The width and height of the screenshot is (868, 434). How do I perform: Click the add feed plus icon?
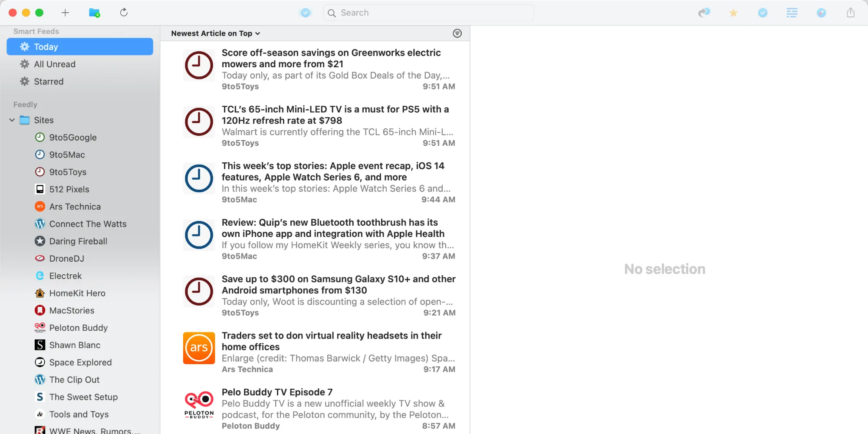65,13
